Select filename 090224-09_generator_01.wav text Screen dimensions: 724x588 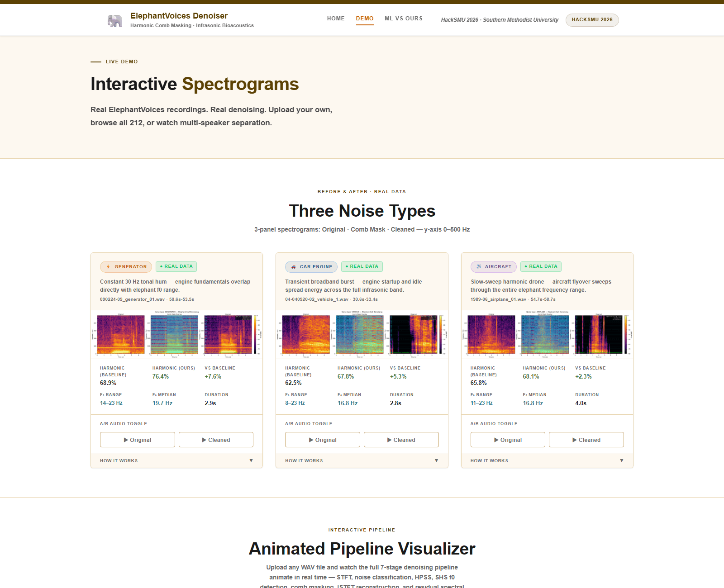click(x=132, y=299)
